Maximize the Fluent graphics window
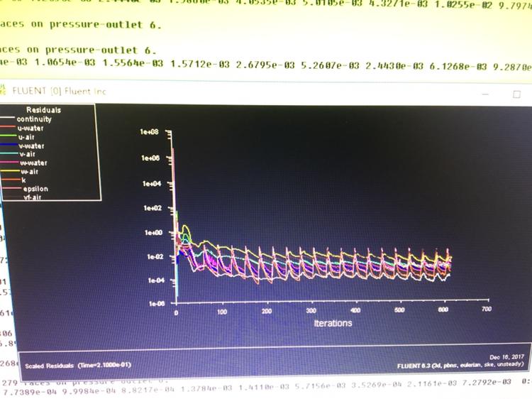 516,94
